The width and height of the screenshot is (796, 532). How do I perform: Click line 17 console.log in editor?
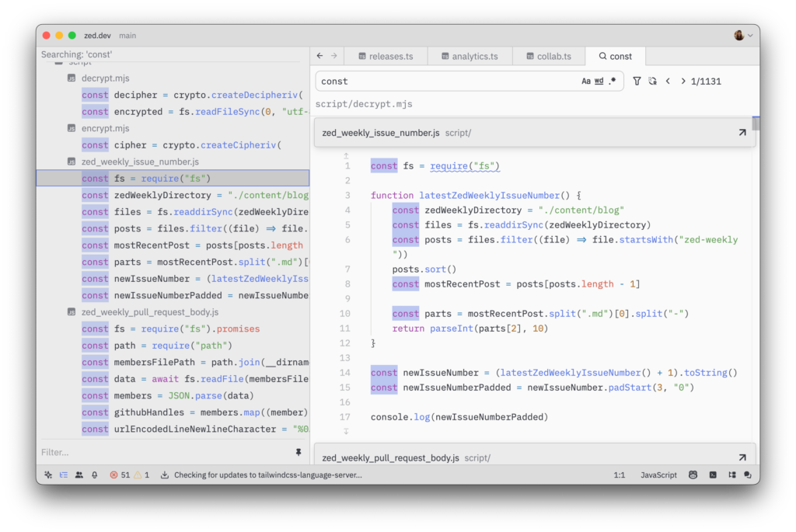tap(459, 417)
